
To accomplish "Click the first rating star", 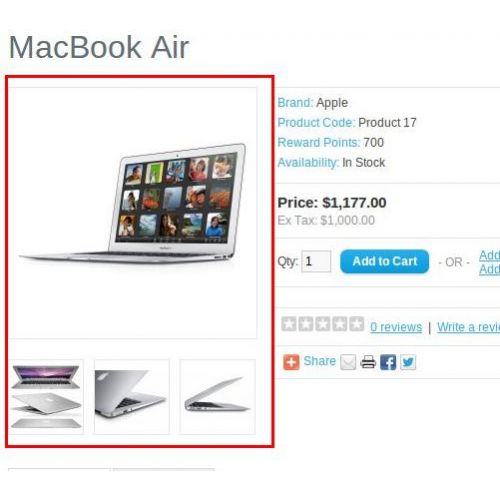I will [289, 324].
